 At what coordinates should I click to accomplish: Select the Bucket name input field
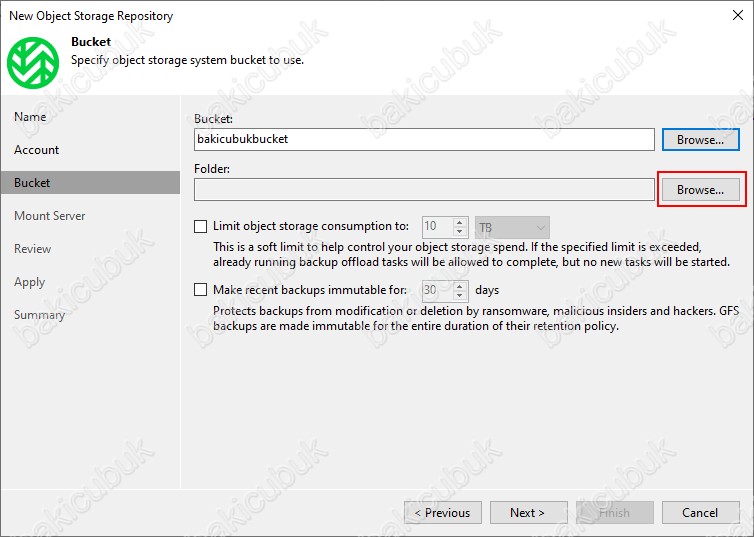[x=424, y=139]
